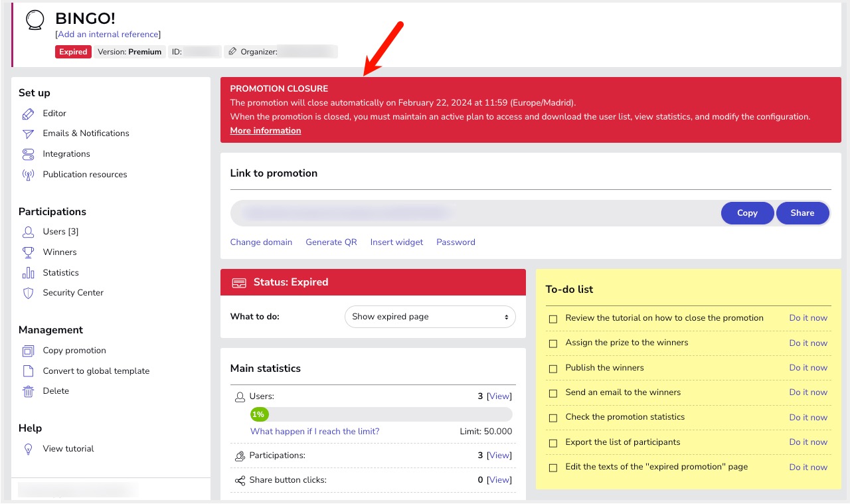Click the blue Copy button

(x=747, y=213)
